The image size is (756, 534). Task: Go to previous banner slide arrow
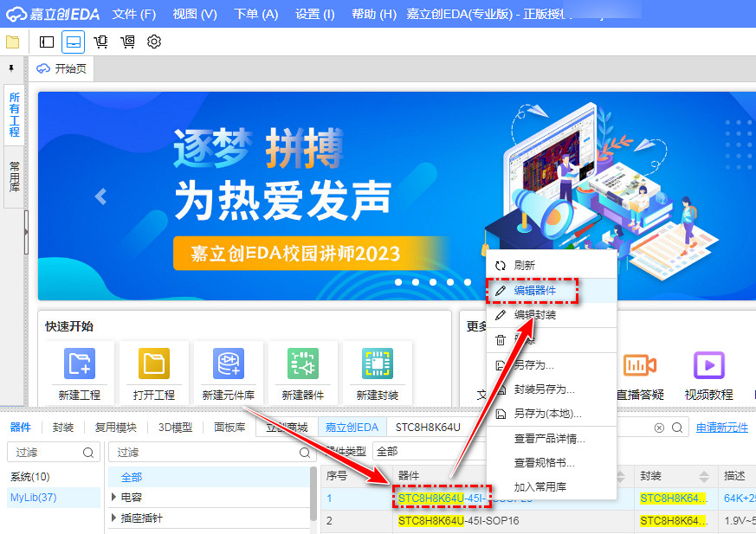click(x=100, y=196)
